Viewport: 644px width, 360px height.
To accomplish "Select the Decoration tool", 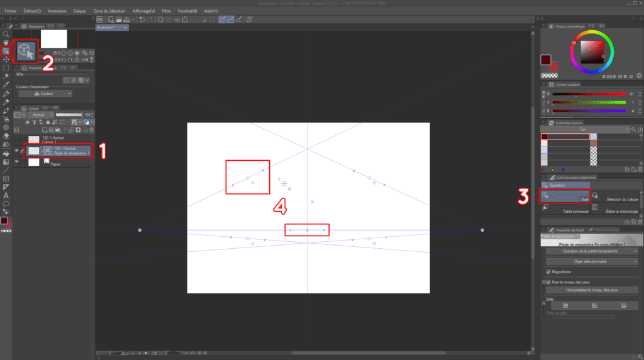I will coord(6,128).
